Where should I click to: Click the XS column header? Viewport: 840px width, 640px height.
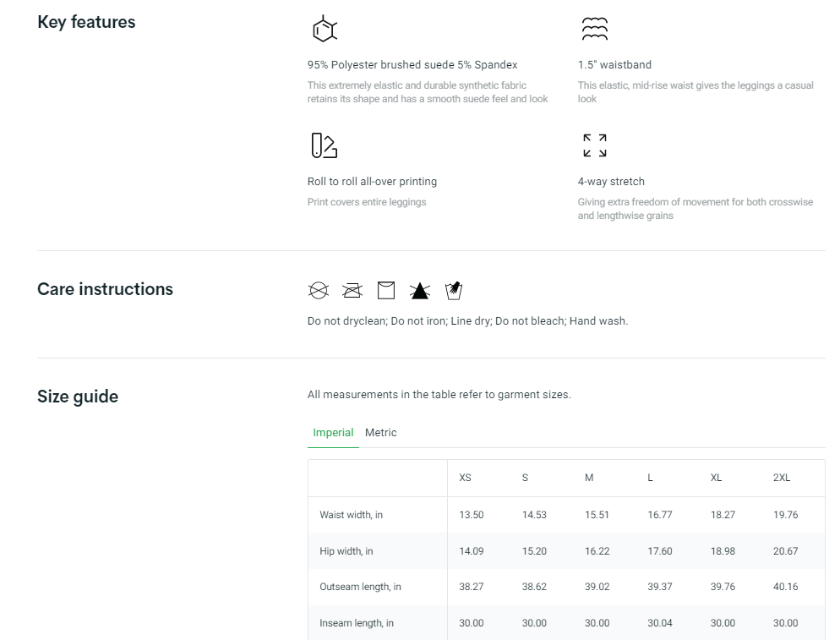click(465, 478)
